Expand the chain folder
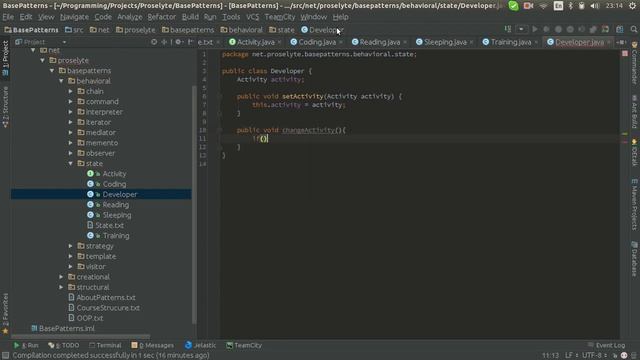This screenshot has height=360, width=640. click(x=71, y=91)
